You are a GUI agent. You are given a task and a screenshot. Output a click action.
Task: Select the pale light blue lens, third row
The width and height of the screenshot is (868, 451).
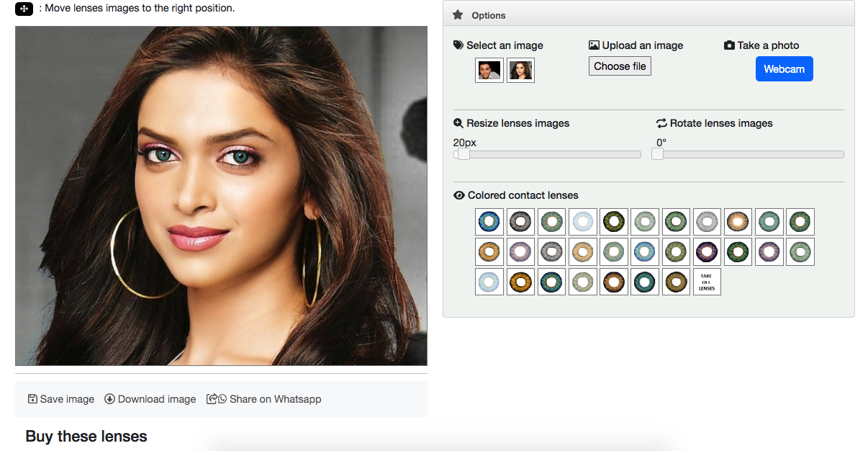point(490,281)
